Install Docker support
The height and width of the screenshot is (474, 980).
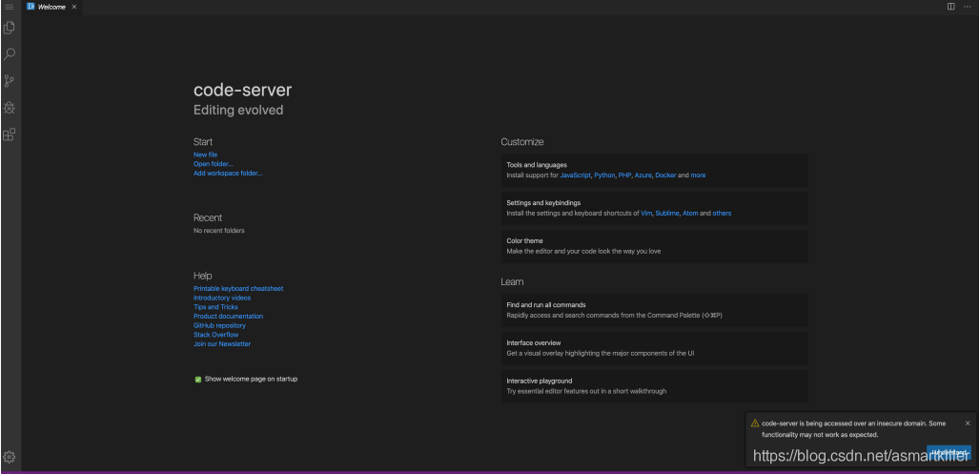(x=665, y=175)
